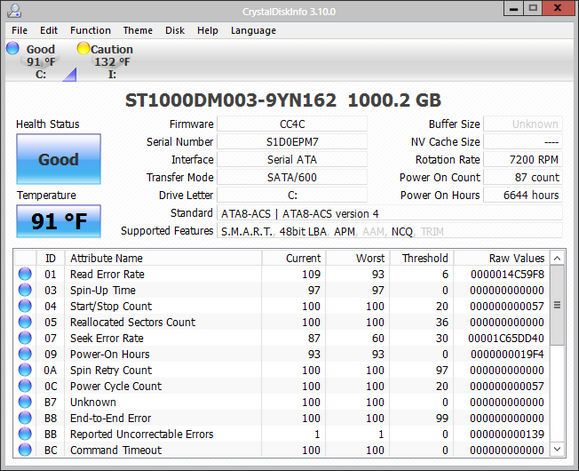
Task: Click raw value 0000000019F4
Action: (507, 354)
